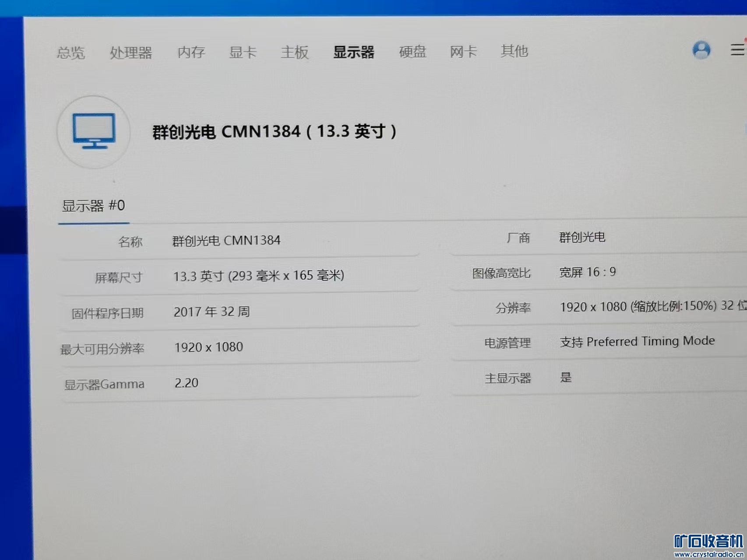Click the 固件程序日期 field label
The image size is (747, 560).
107,313
